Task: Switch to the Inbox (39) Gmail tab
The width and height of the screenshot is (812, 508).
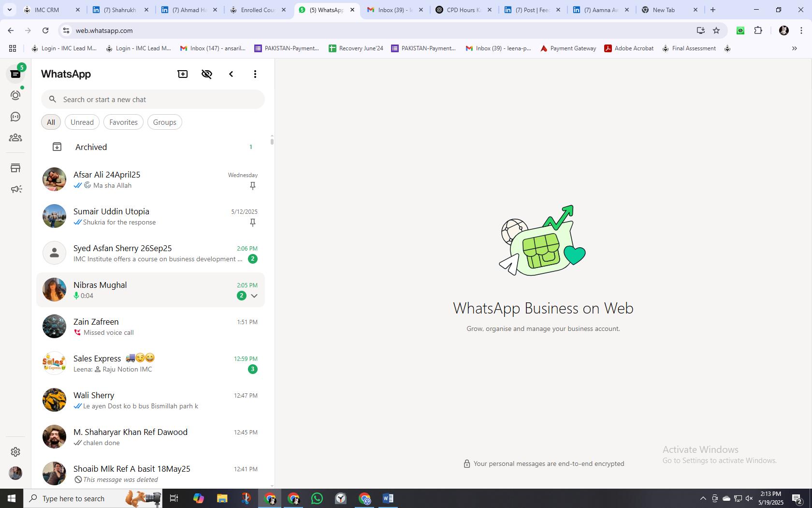Action: 395,10
